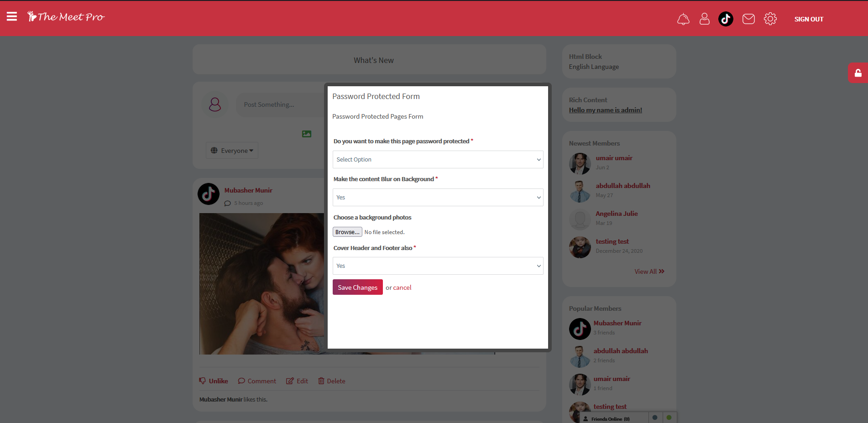Click TikTok profile avatar in header
The width and height of the screenshot is (868, 423).
(x=726, y=19)
